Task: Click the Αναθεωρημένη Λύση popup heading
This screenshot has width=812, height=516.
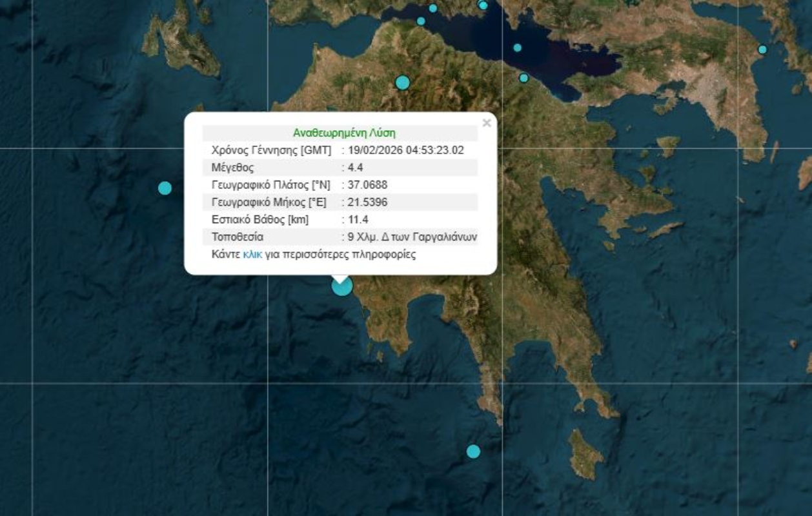Action: click(x=344, y=133)
